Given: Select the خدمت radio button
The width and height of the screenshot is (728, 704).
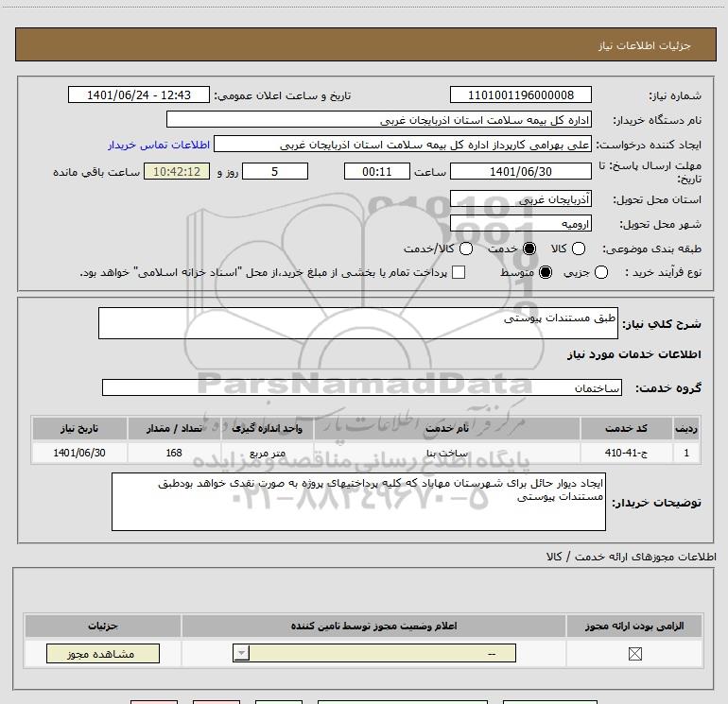Looking at the screenshot, I should (529, 249).
